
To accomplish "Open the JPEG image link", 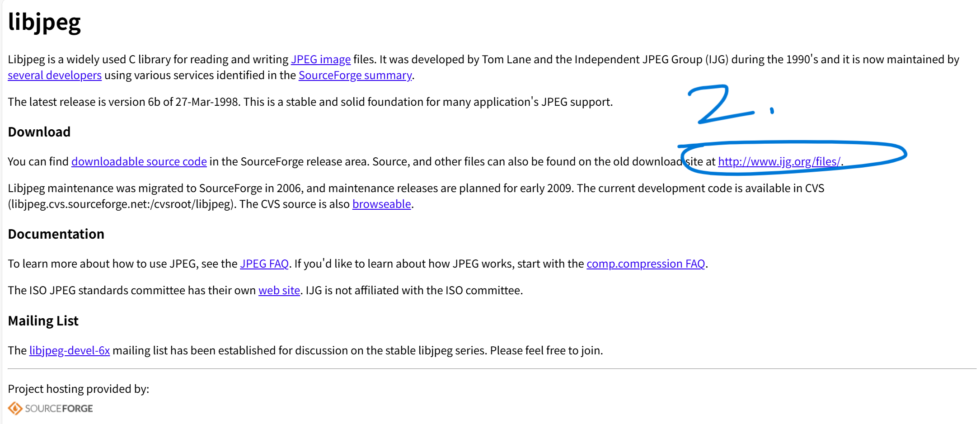I will 321,60.
